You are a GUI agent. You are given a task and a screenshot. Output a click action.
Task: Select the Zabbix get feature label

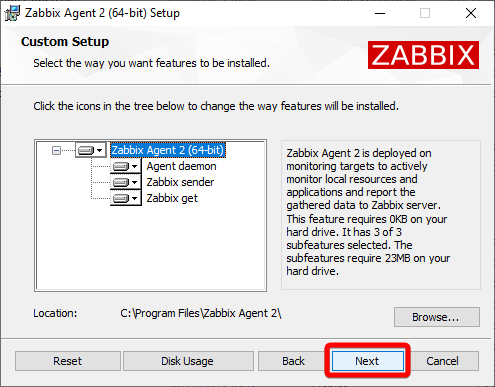tap(172, 198)
